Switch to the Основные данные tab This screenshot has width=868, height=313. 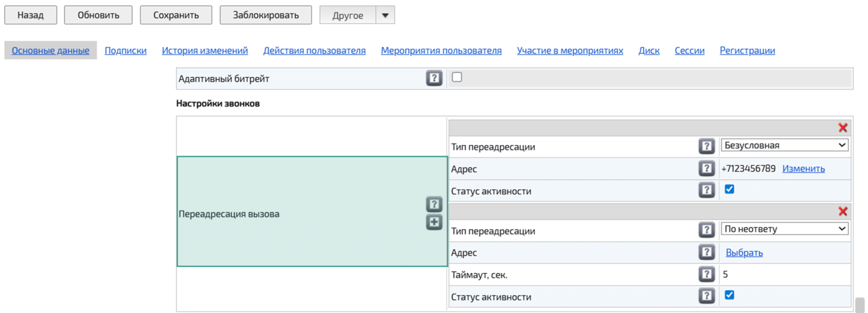[50, 51]
